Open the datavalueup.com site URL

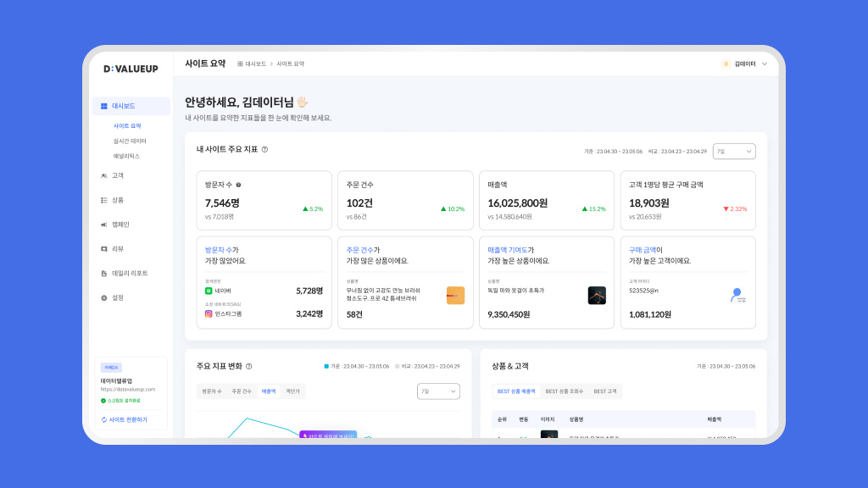pos(128,390)
